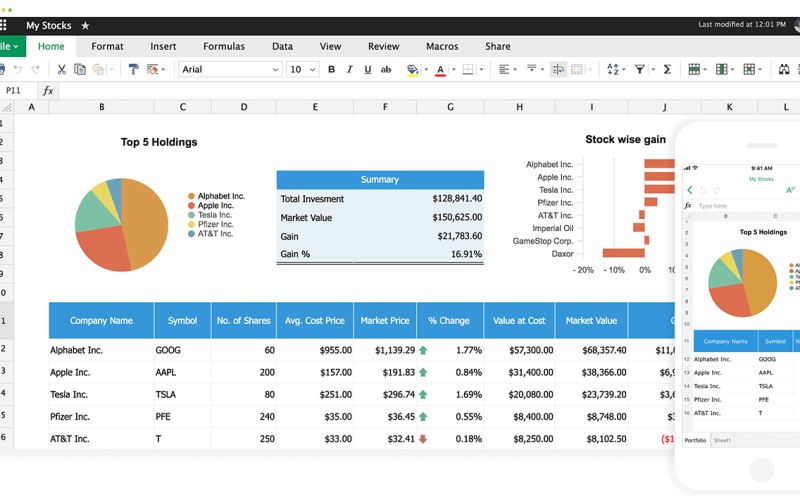The height and width of the screenshot is (500, 800).
Task: Apply a filter using the funnel icon
Action: click(x=639, y=69)
